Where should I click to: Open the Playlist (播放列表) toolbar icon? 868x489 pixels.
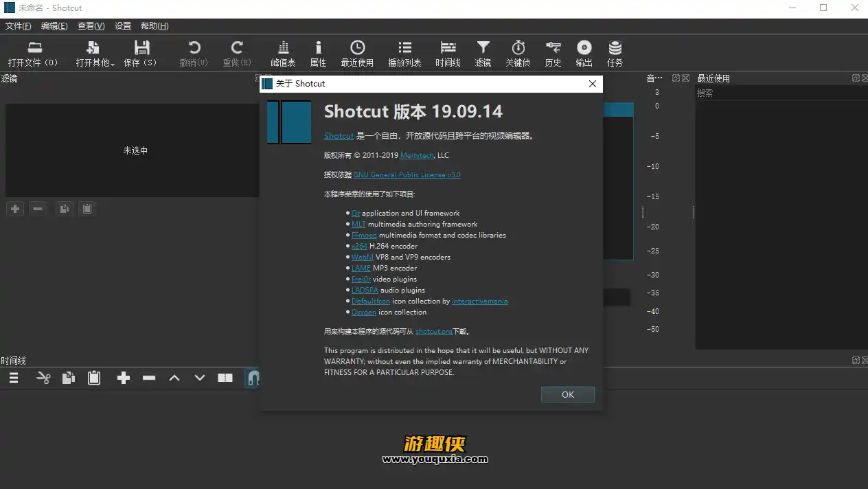pos(405,47)
